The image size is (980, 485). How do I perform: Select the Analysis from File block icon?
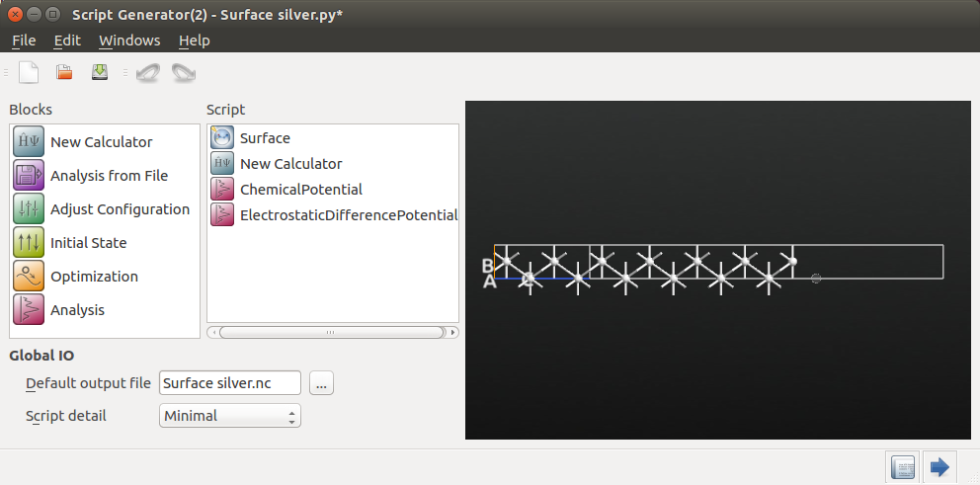29,176
